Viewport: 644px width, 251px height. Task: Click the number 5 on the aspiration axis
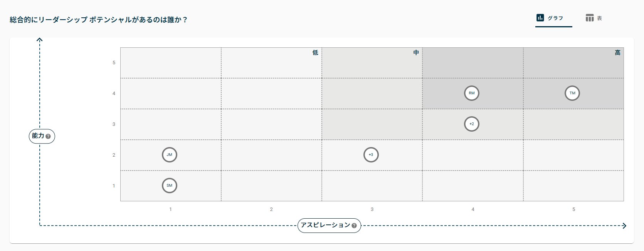(573, 209)
